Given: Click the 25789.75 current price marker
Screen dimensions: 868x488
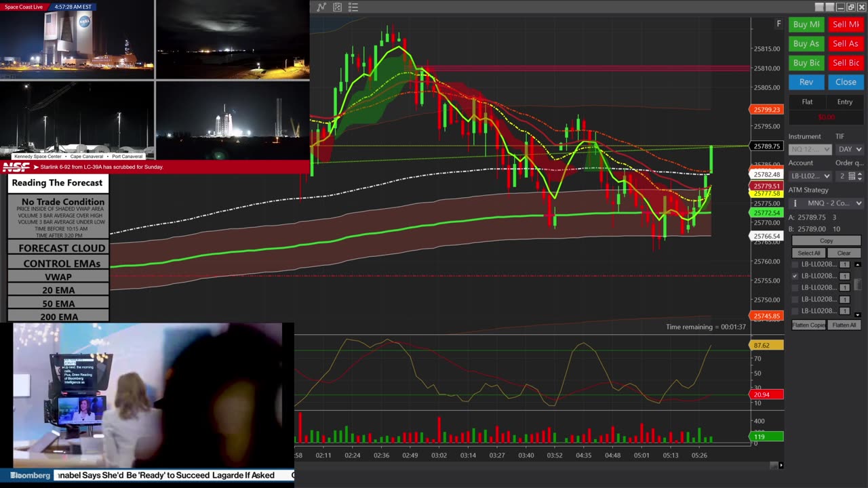Looking at the screenshot, I should click(766, 146).
